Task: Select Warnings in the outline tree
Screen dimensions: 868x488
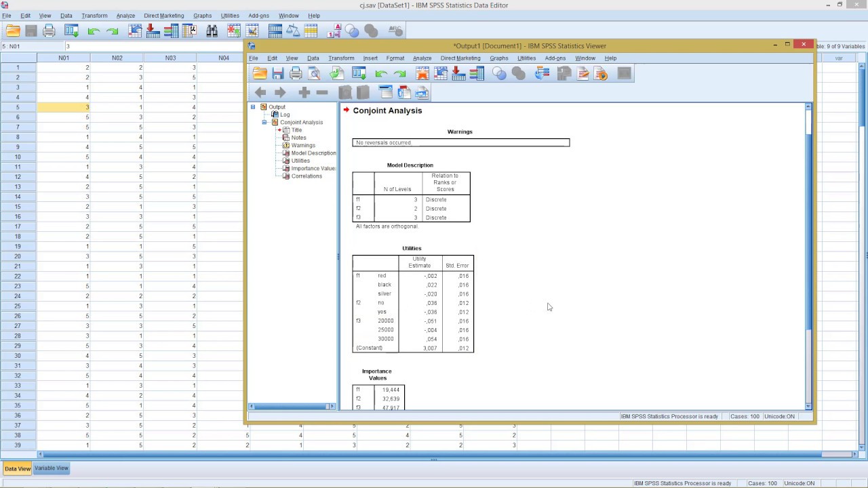Action: point(302,145)
